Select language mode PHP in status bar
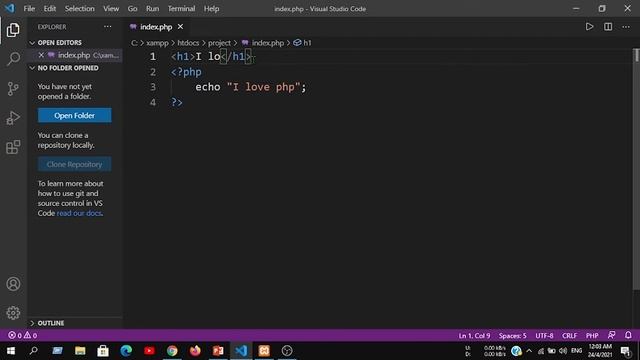 coord(592,336)
